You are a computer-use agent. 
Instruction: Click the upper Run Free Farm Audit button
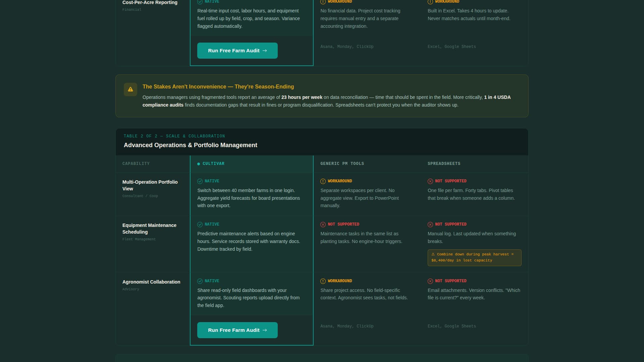(x=237, y=51)
